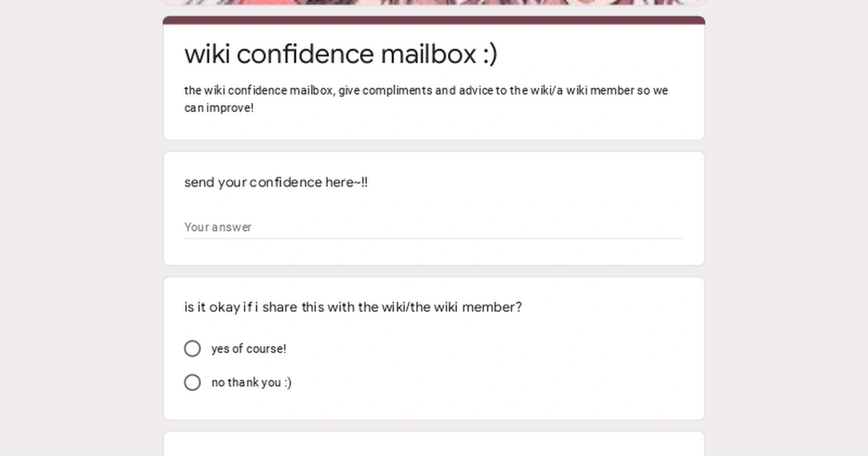Click the first question card
The image size is (868, 456).
(x=434, y=208)
